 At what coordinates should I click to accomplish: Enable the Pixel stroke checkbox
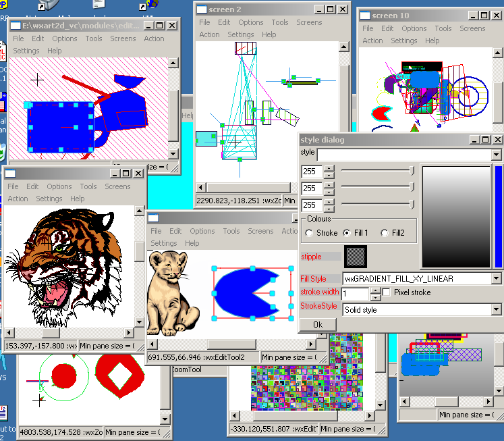(x=387, y=292)
